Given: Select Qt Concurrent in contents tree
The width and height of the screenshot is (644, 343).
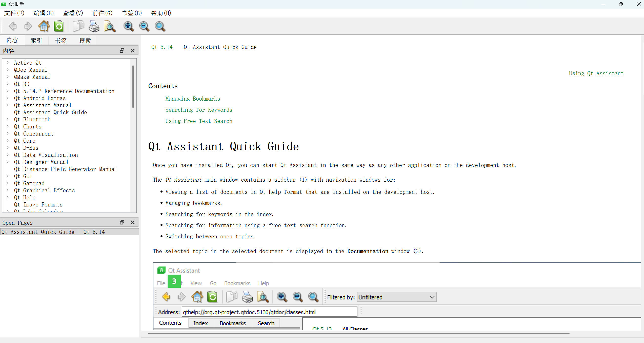Looking at the screenshot, I should pyautogui.click(x=34, y=134).
